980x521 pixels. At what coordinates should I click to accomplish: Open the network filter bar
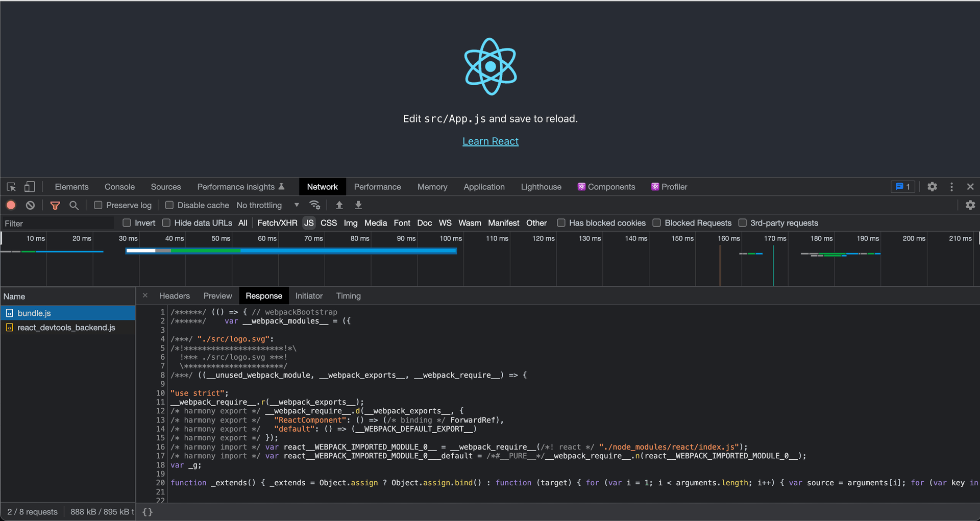coord(55,205)
